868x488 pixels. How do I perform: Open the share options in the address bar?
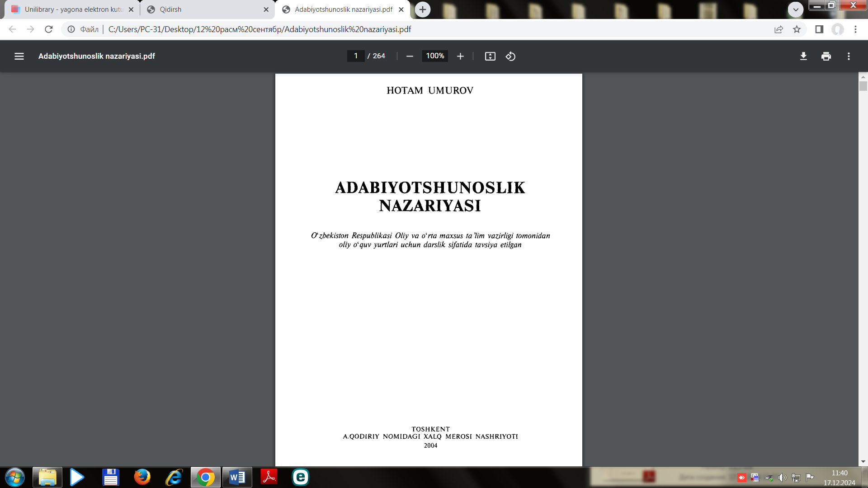[778, 29]
